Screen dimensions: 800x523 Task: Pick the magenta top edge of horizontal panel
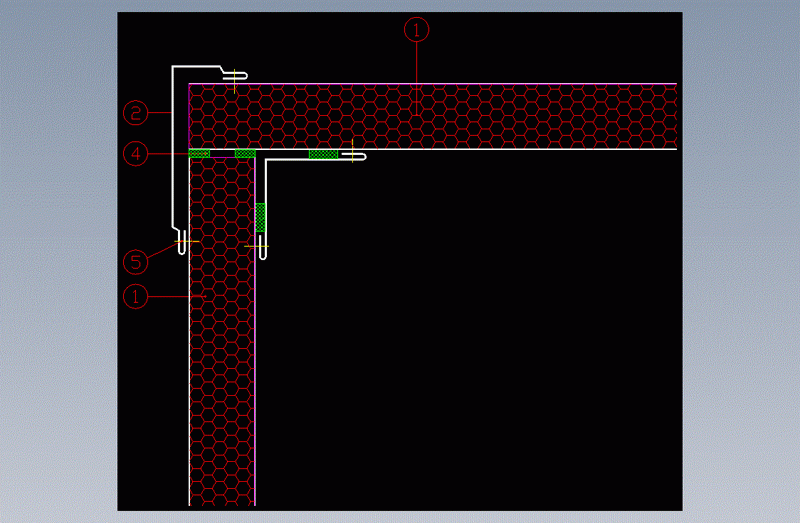[500, 84]
